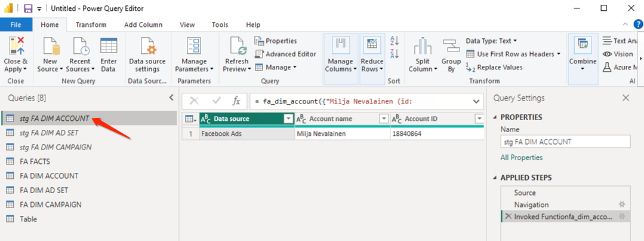Image resolution: width=644 pixels, height=241 pixels.
Task: Select the Source applied step
Action: pos(566,193)
